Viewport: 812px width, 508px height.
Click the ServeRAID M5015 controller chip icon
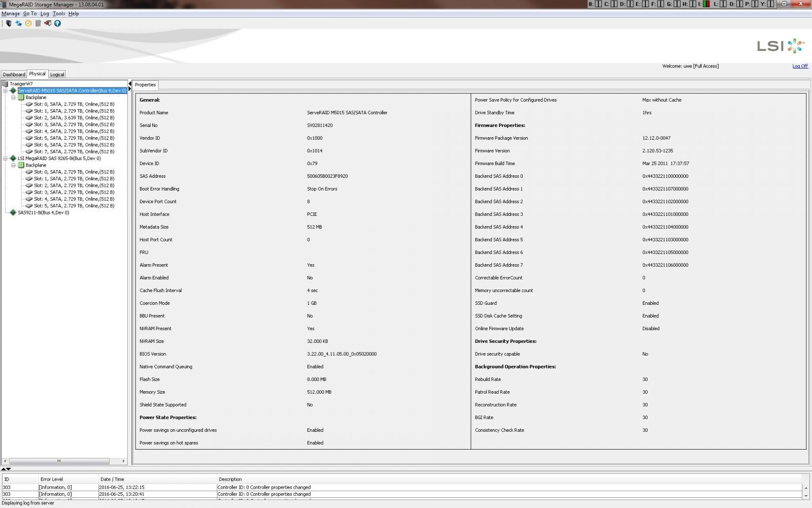coord(13,90)
